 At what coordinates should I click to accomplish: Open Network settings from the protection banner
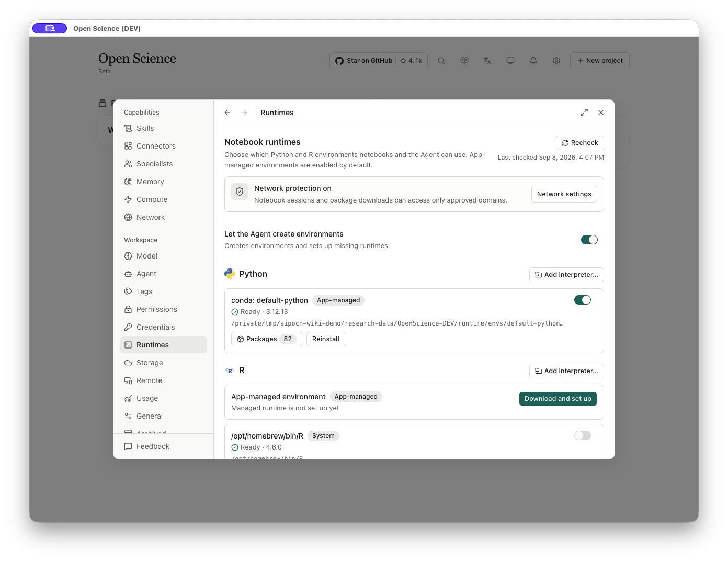[x=564, y=194]
